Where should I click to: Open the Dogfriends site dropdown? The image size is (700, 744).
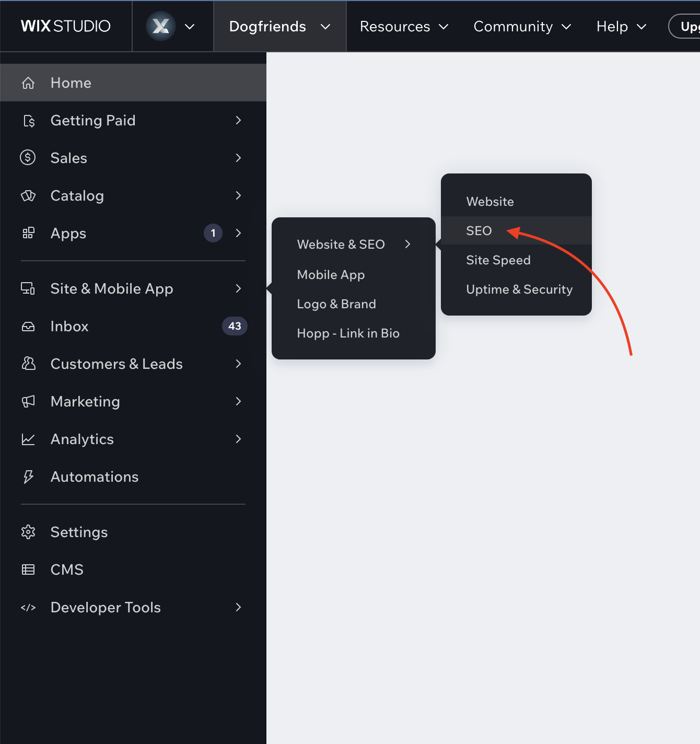280,26
